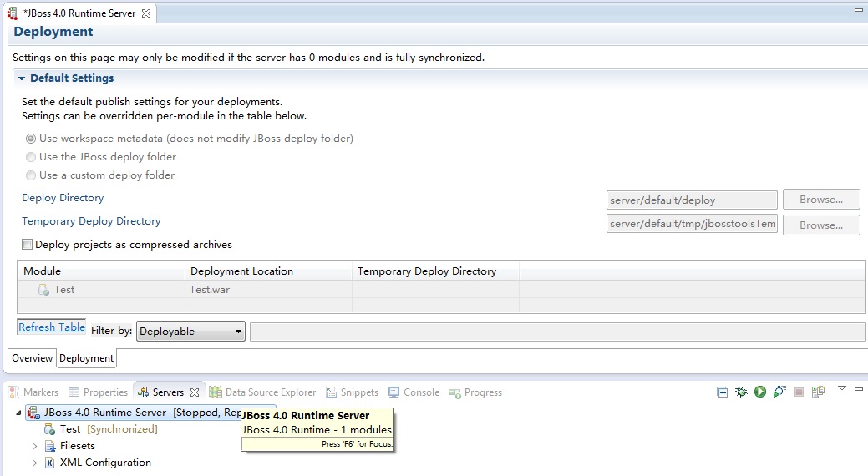Click the filter text field beside Deployable
The height and width of the screenshot is (476, 868).
point(557,331)
